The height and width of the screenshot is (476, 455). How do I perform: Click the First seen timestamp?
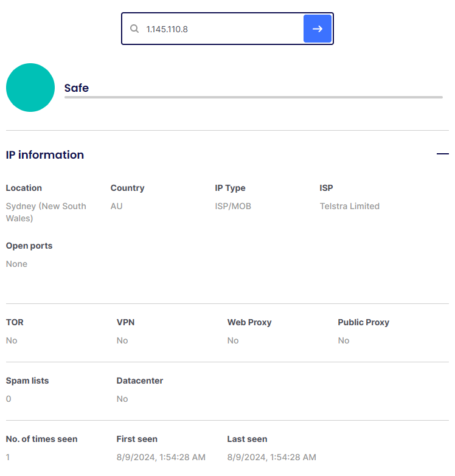(x=161, y=457)
